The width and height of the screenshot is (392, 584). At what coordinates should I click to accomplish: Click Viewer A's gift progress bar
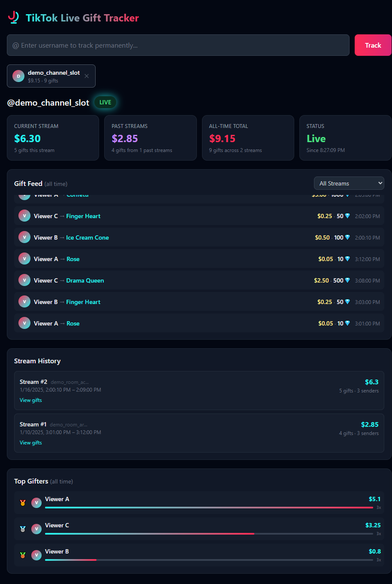[209, 508]
